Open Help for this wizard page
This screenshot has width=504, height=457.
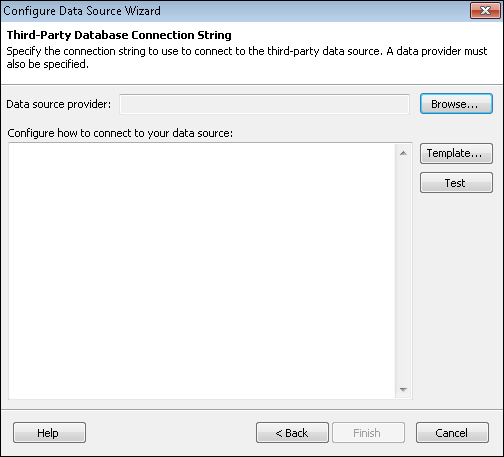point(49,433)
